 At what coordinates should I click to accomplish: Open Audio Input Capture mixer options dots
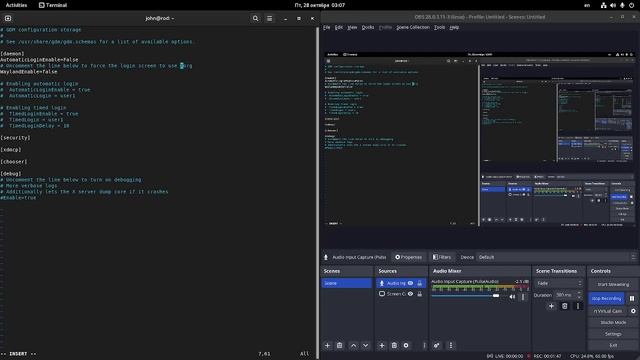(523, 297)
